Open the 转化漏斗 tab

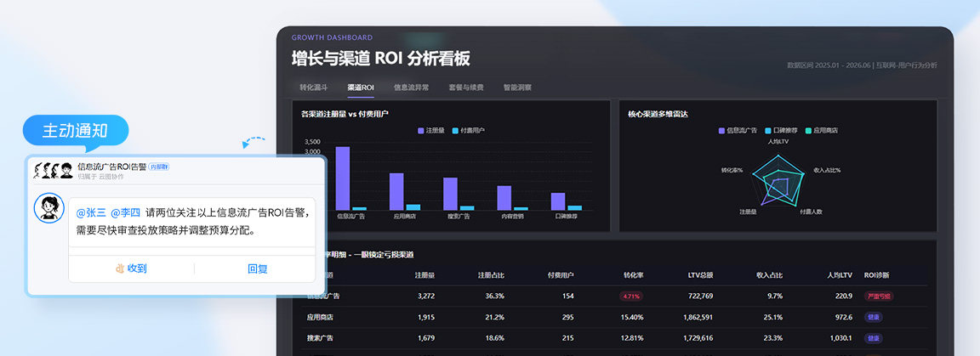pyautogui.click(x=313, y=88)
